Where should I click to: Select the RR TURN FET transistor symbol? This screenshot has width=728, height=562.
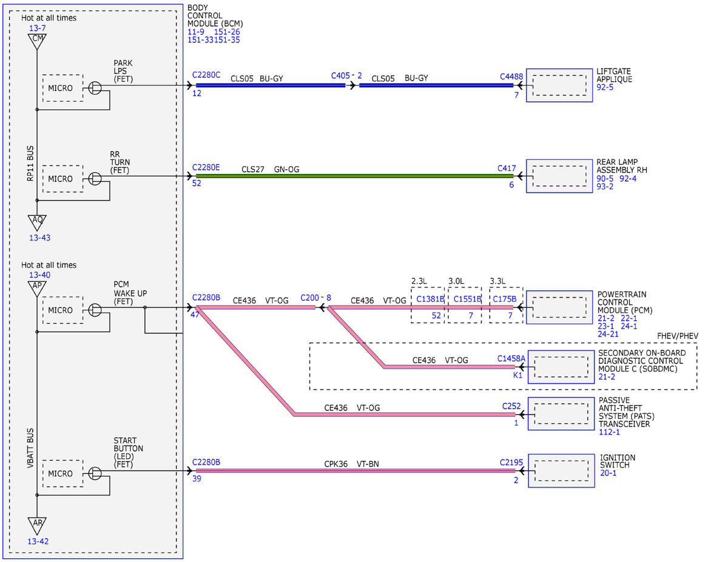[95, 179]
